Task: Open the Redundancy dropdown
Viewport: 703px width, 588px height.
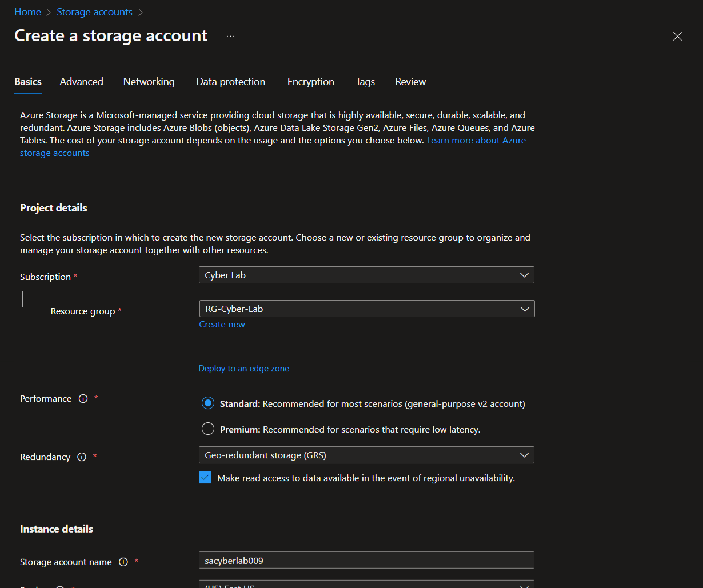Action: pyautogui.click(x=366, y=455)
